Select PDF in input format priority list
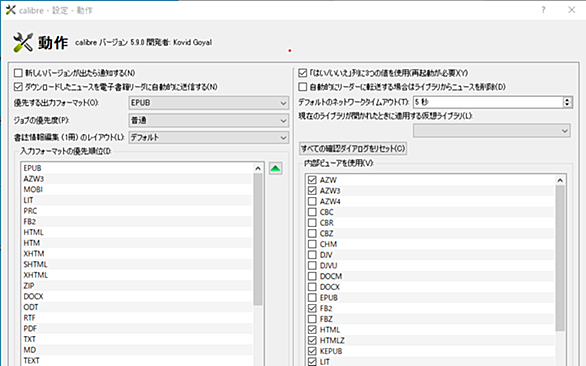586x366 pixels. [137, 329]
